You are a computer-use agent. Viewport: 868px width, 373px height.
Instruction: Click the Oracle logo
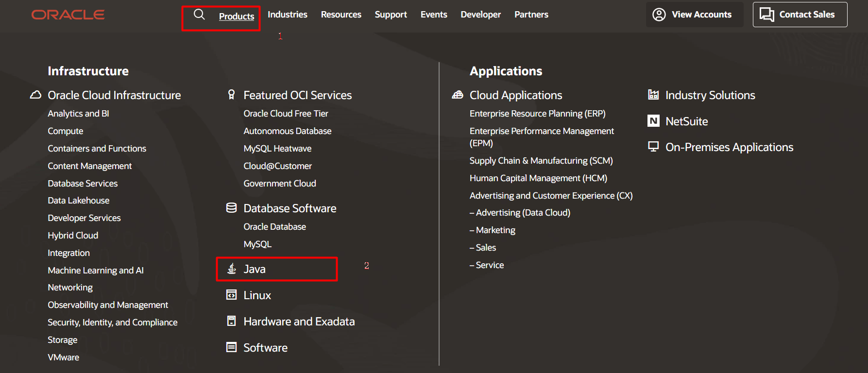pos(68,15)
